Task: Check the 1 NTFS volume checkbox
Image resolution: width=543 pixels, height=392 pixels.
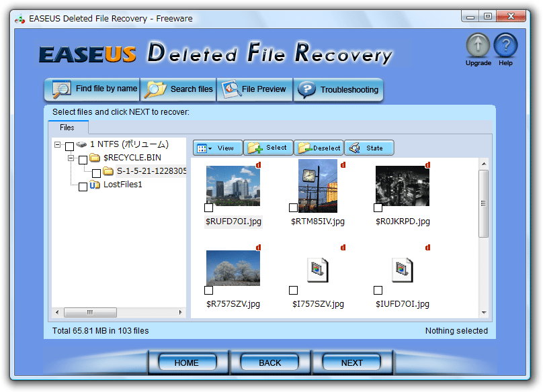Action: coord(69,146)
